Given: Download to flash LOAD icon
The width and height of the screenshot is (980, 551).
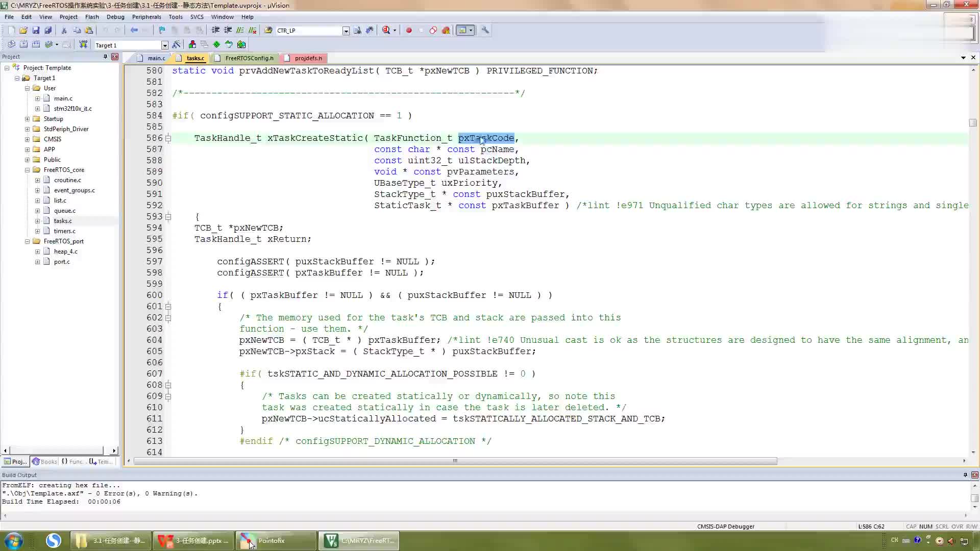Looking at the screenshot, I should tap(83, 44).
